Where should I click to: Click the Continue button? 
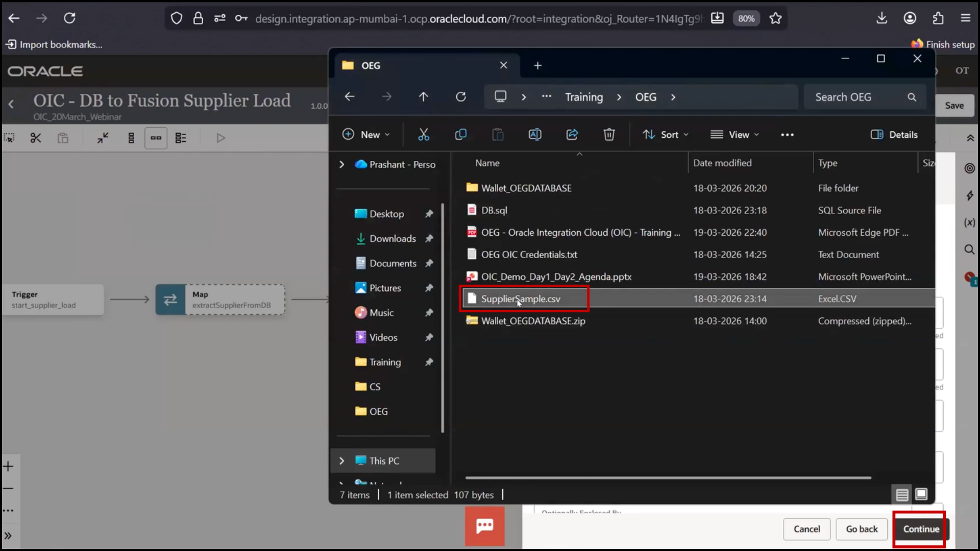coord(921,529)
